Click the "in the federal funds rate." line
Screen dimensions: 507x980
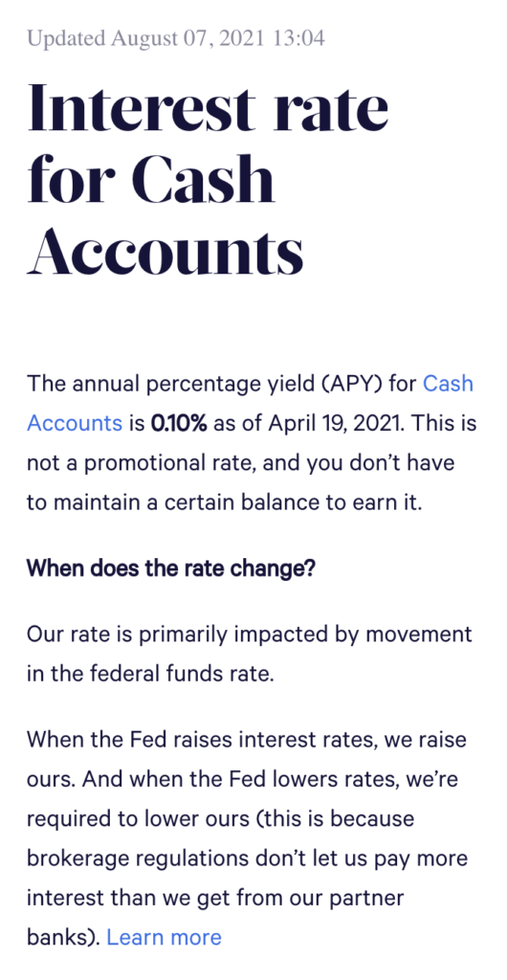coord(150,675)
